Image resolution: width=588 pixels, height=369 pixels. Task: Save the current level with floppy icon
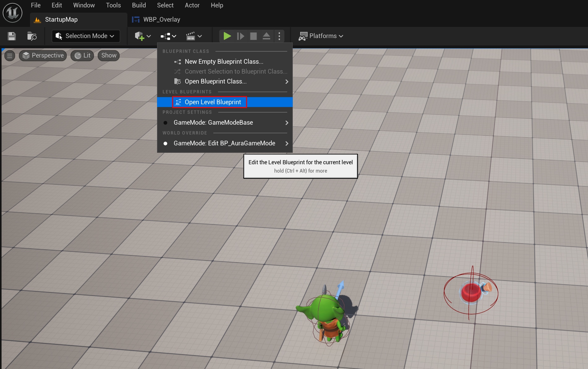[12, 36]
